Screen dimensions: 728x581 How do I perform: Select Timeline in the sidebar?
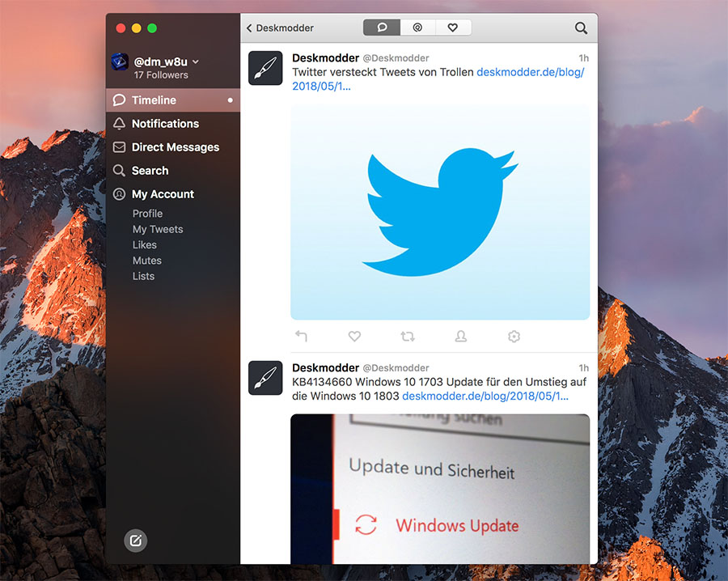pos(173,100)
